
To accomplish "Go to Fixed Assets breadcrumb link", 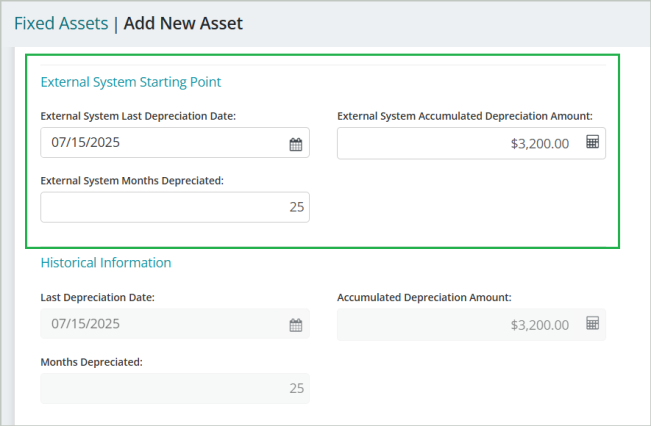I will 61,23.
